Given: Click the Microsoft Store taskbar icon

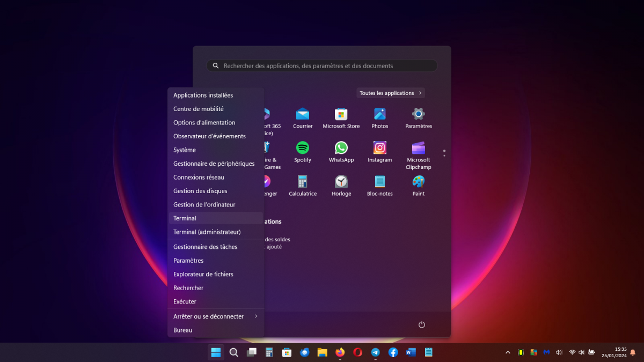Looking at the screenshot, I should 287,352.
